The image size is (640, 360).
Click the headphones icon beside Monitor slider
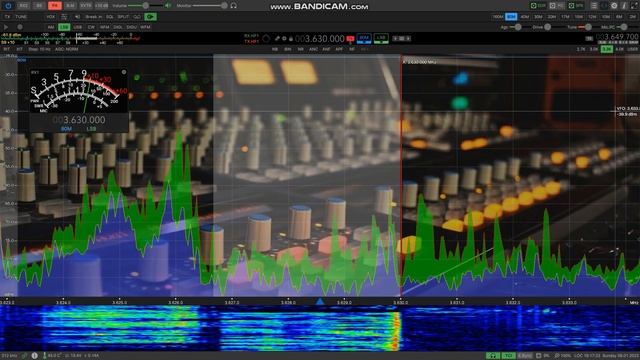click(x=233, y=6)
